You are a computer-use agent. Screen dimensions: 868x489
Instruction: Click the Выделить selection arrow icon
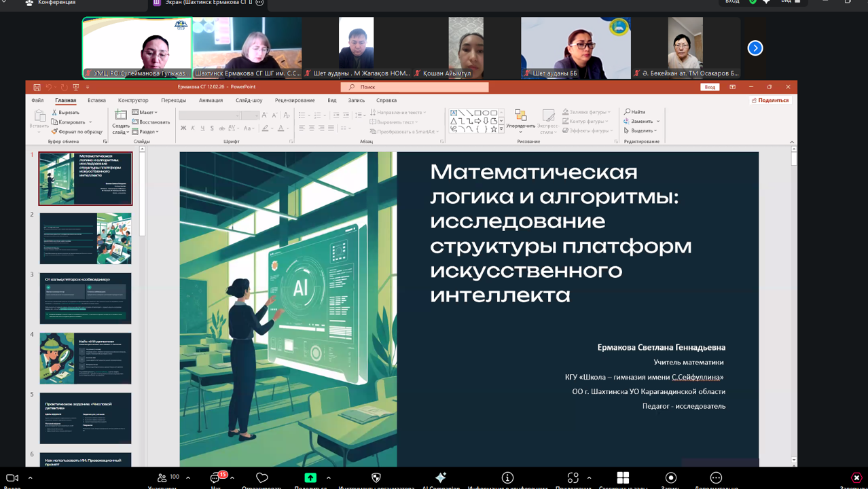click(x=626, y=130)
